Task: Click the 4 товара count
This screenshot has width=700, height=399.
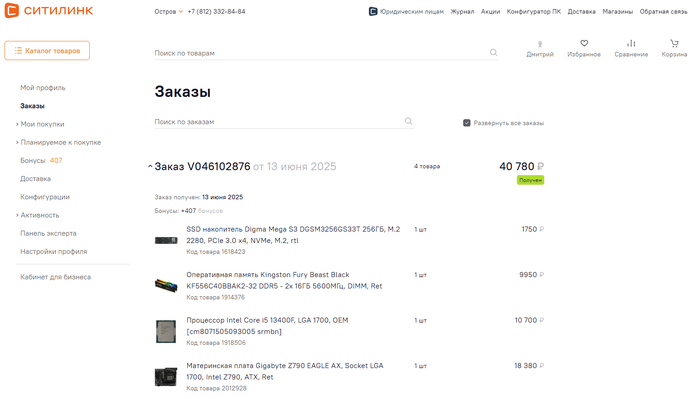Action: click(x=427, y=166)
